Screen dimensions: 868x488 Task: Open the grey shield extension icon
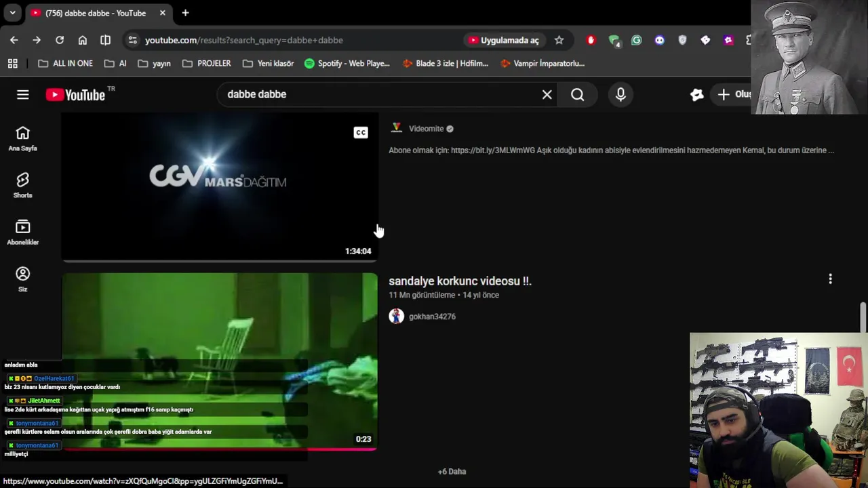(x=683, y=40)
